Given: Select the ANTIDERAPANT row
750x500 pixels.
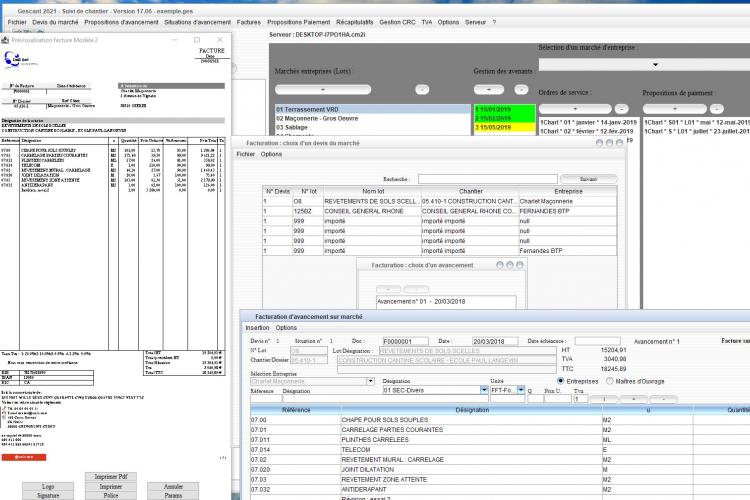Looking at the screenshot, I should tap(500, 489).
